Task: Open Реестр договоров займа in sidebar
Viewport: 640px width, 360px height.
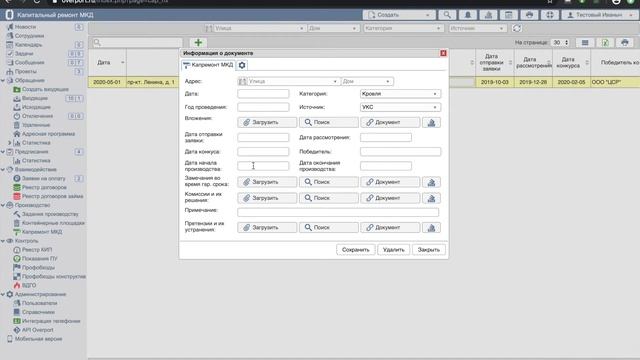Action: pos(52,196)
